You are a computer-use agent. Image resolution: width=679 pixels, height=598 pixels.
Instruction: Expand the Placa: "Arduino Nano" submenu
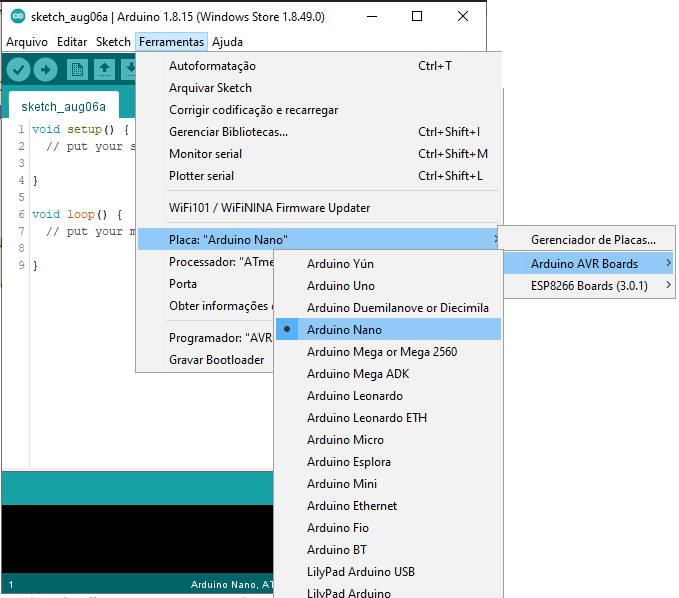pos(320,239)
